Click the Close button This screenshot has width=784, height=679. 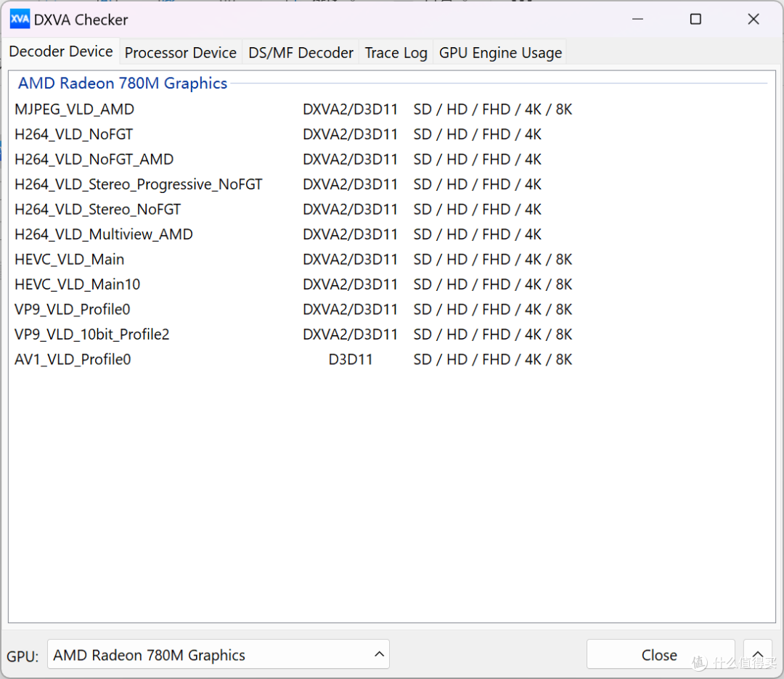tap(660, 654)
